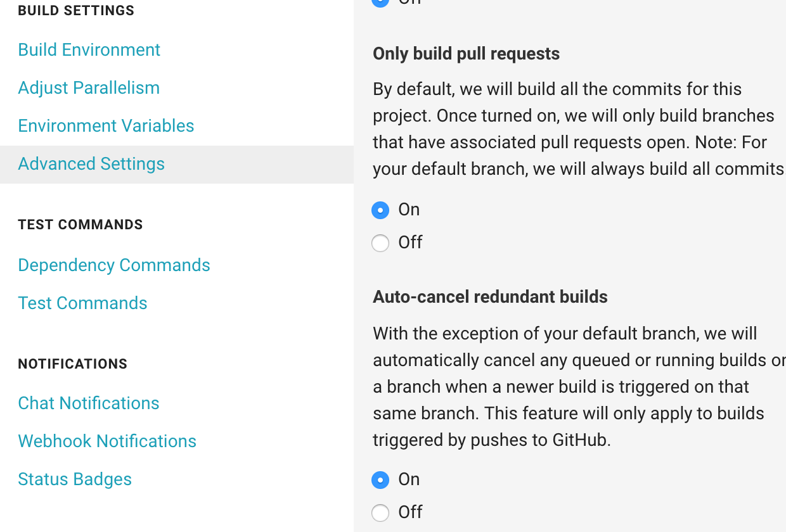Set Auto-cancel redundant builds to On
This screenshot has height=532, width=786.
click(380, 479)
